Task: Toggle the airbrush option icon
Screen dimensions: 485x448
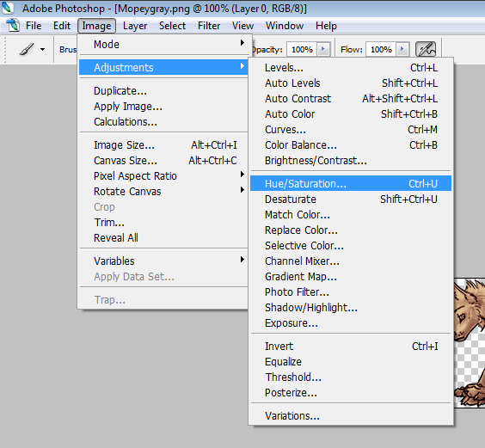Action: click(426, 49)
